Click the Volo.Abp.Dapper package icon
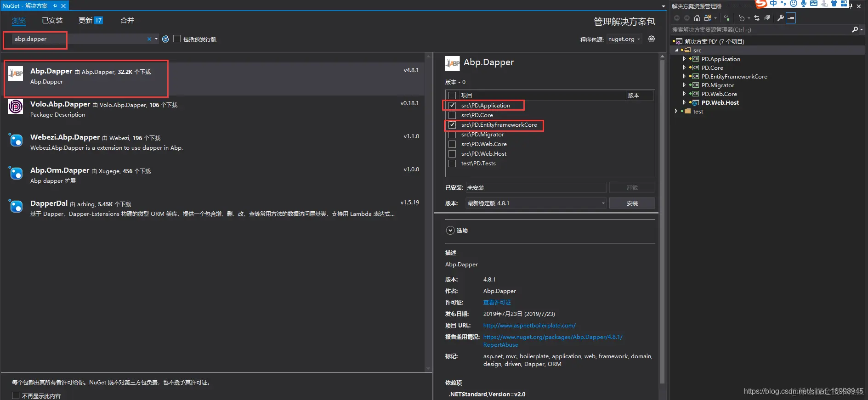The image size is (868, 400). [16, 107]
